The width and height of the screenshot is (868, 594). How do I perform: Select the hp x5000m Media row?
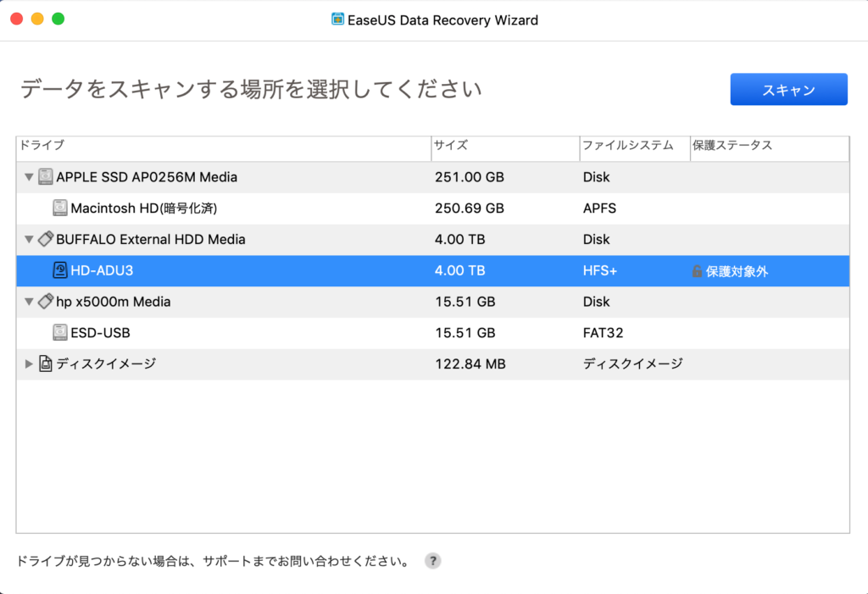pyautogui.click(x=433, y=302)
